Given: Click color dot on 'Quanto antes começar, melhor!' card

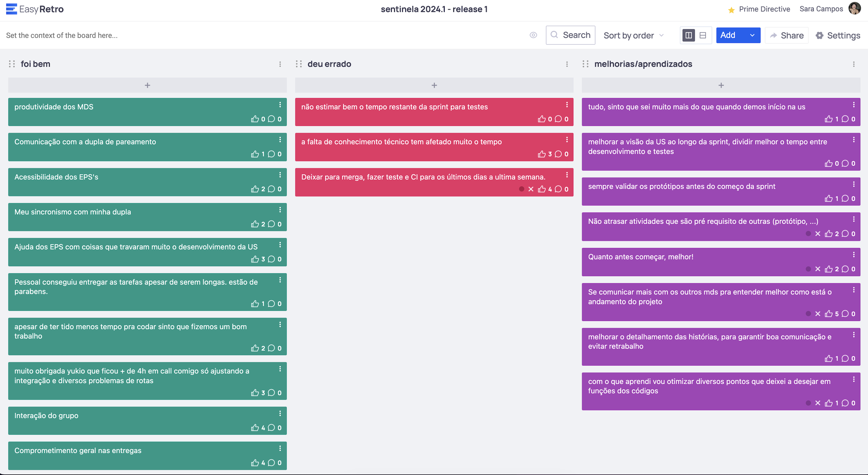Looking at the screenshot, I should (x=808, y=269).
